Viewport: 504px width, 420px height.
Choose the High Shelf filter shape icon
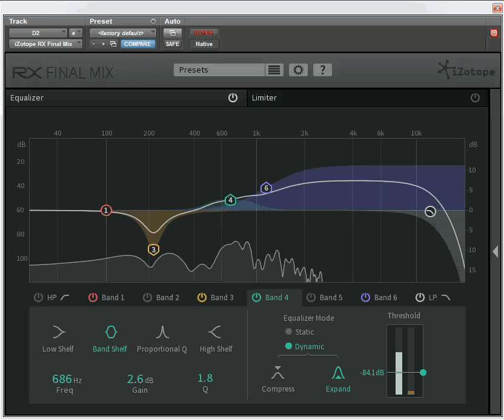click(x=214, y=332)
